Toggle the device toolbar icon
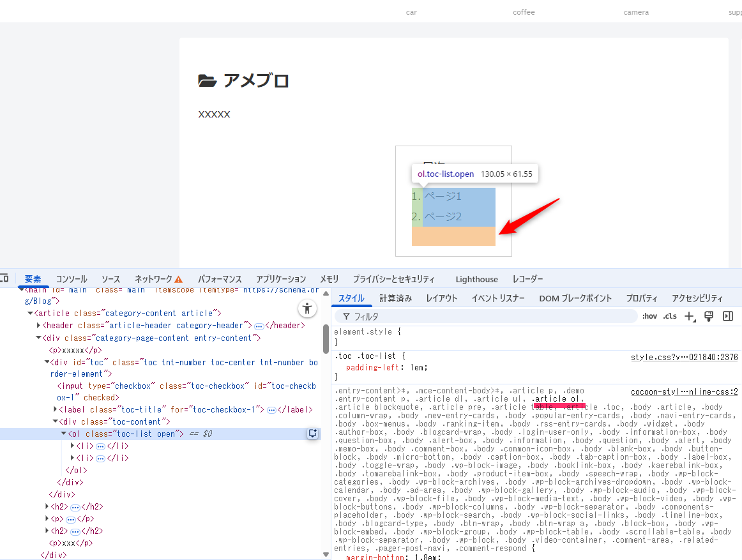 (x=4, y=279)
